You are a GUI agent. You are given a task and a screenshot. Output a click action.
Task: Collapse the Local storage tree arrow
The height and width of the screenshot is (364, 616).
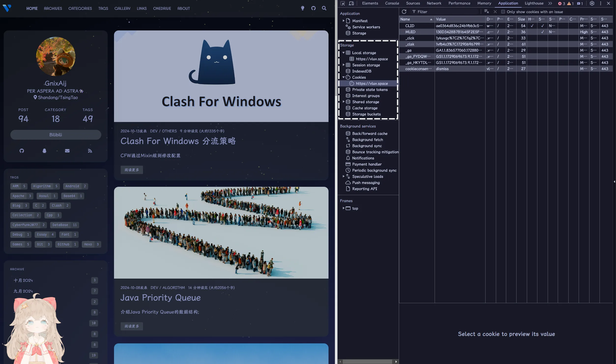(x=343, y=53)
